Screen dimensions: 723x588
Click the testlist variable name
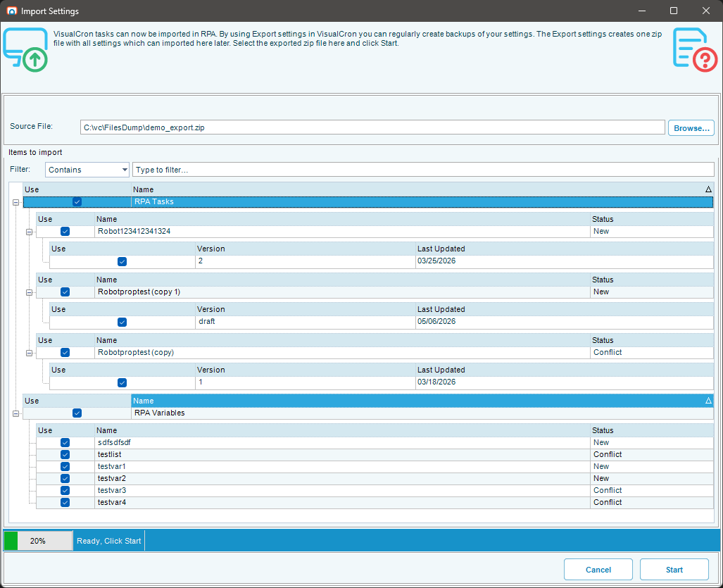(x=109, y=454)
